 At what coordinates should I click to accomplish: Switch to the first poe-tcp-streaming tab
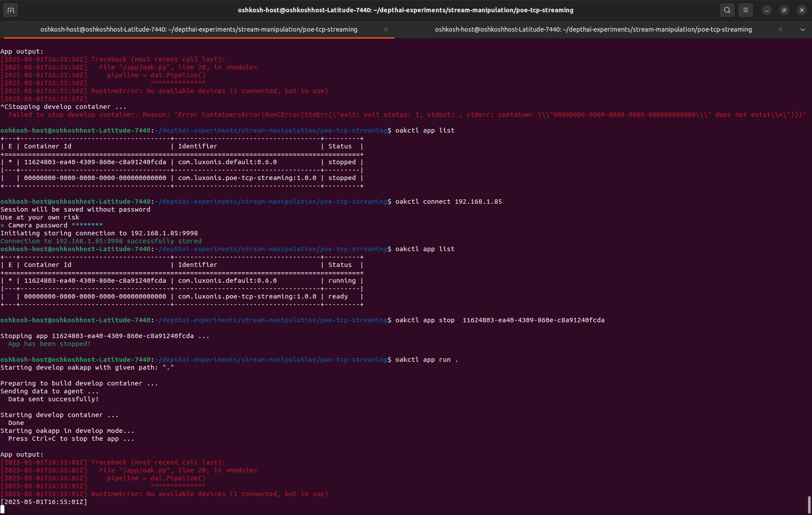click(x=198, y=29)
